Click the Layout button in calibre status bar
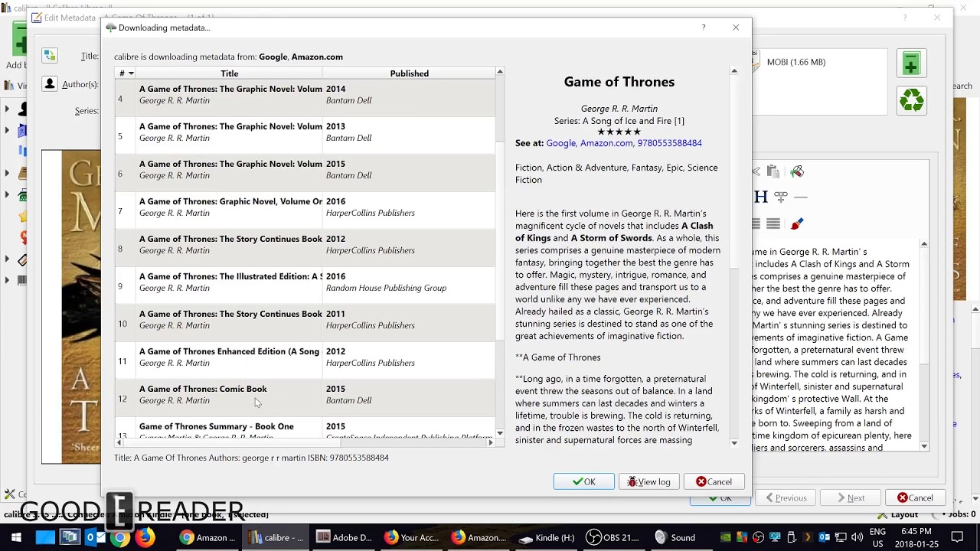Image resolution: width=980 pixels, height=551 pixels. [x=898, y=514]
